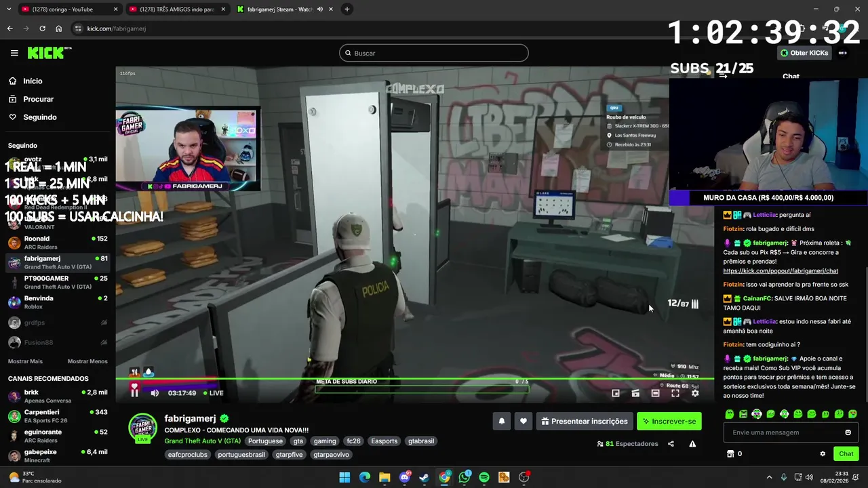Subscribe with the Inscrever-se button
The height and width of the screenshot is (488, 868).
(669, 421)
